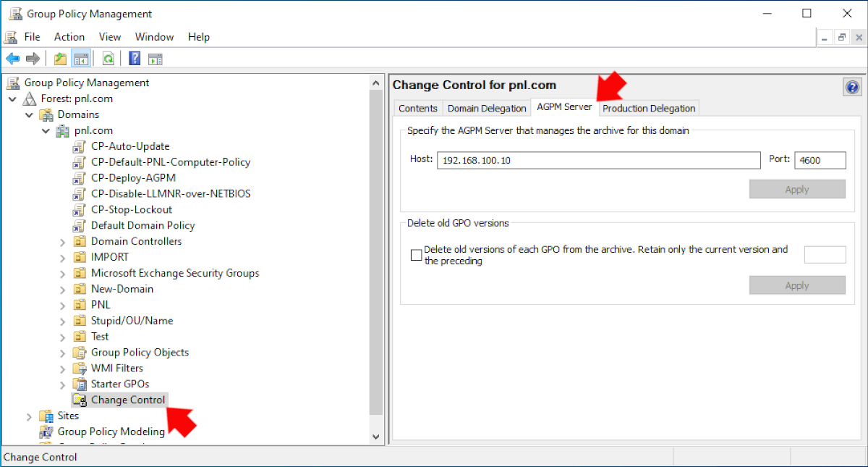
Task: Collapse the Forest: pnl.com node
Action: [12, 98]
